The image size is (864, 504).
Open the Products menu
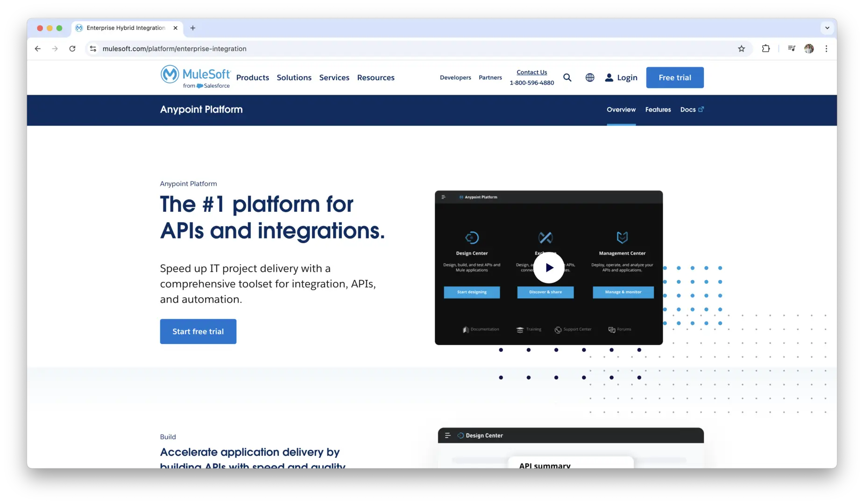[253, 77]
